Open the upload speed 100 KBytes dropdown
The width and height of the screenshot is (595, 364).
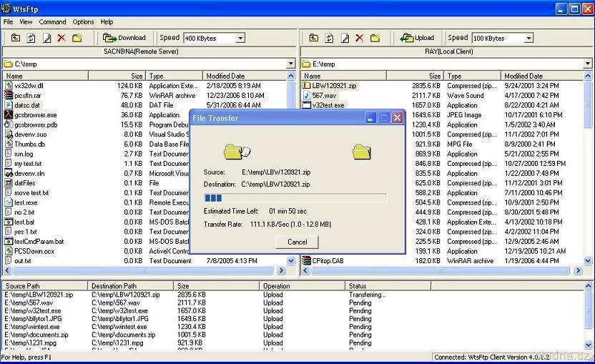pos(528,38)
